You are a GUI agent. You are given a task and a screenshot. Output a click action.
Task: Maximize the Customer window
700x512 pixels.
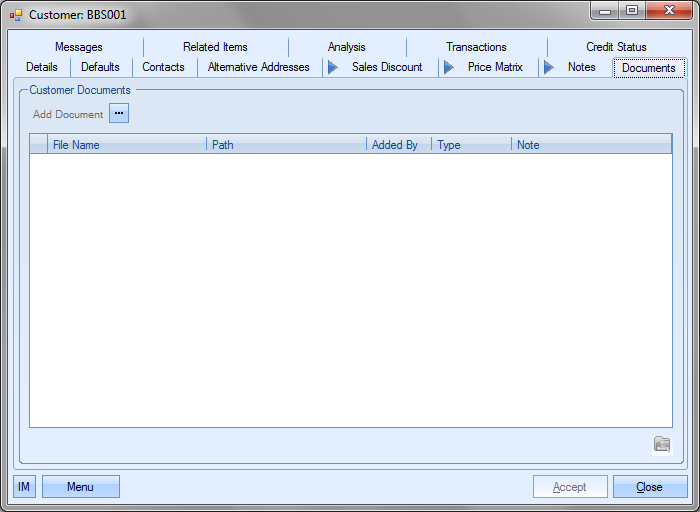click(x=632, y=11)
